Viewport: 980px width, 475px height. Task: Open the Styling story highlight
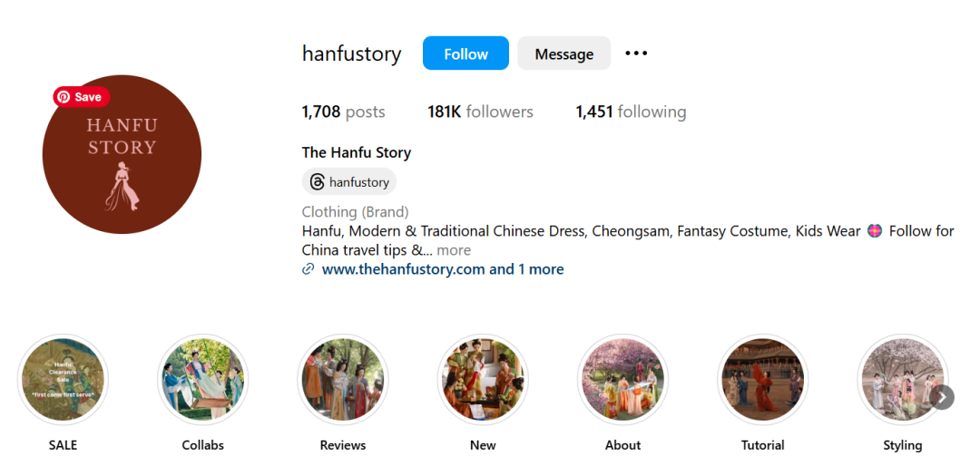(903, 380)
